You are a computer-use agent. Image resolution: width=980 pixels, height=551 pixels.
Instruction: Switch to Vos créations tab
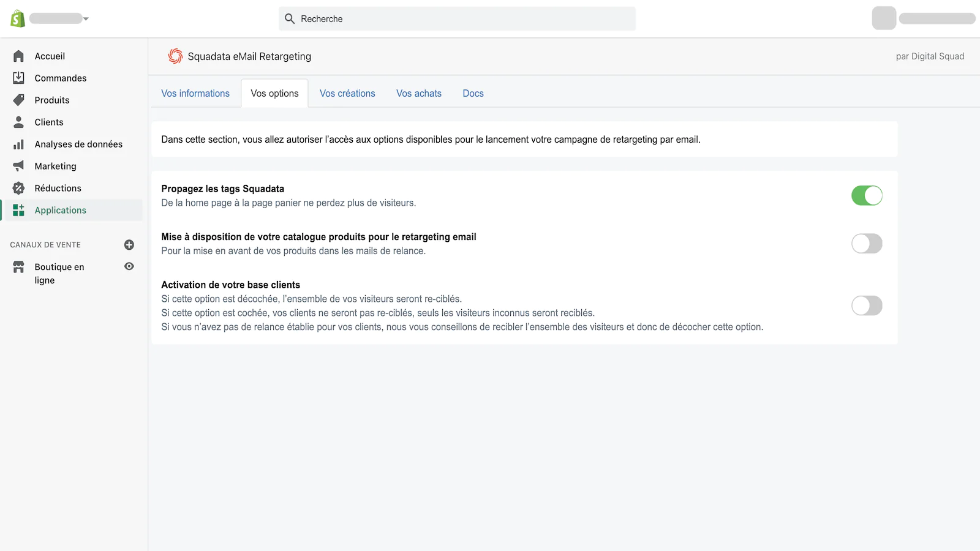(347, 94)
